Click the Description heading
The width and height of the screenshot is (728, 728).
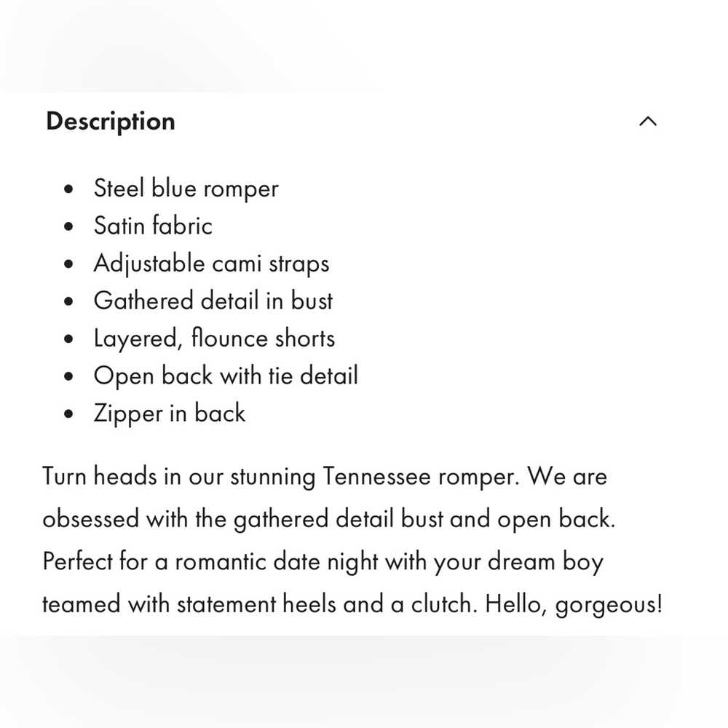(111, 122)
